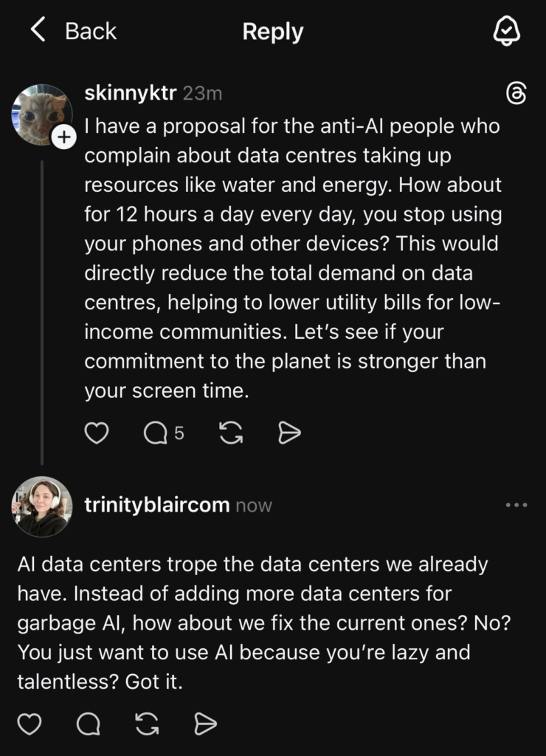Share skinnyktr's post via the send arrow icon

point(289,433)
